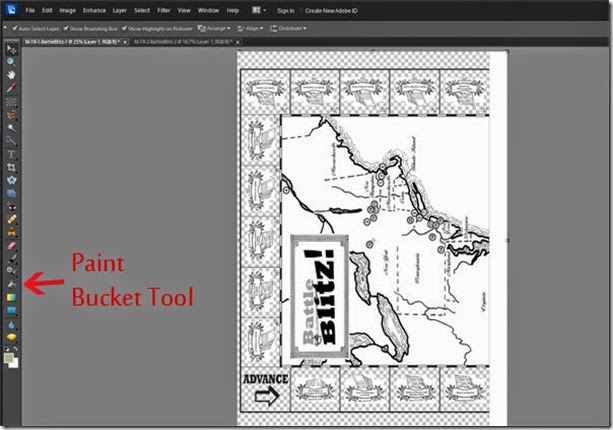The width and height of the screenshot is (613, 430).
Task: Select the Red Eye Removal tool
Action: (x=11, y=207)
